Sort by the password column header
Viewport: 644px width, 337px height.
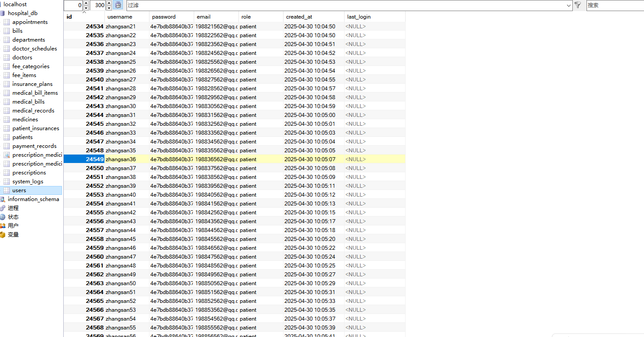pyautogui.click(x=172, y=17)
